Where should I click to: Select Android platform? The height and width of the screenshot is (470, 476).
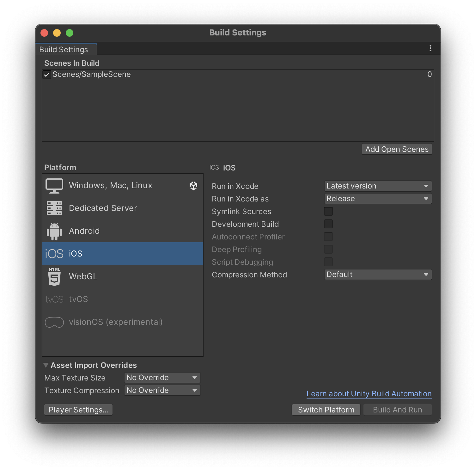click(123, 231)
